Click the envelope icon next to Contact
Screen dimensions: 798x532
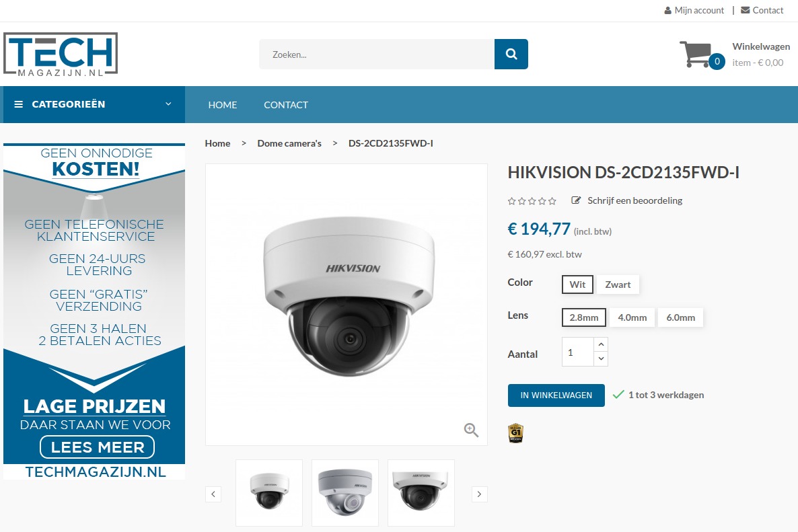[x=745, y=10]
